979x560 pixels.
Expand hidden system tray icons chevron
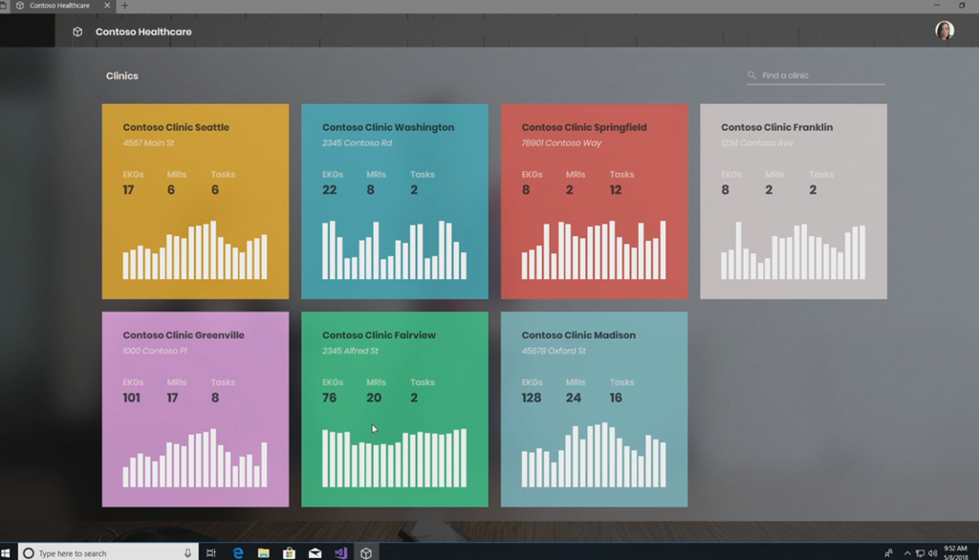[907, 553]
